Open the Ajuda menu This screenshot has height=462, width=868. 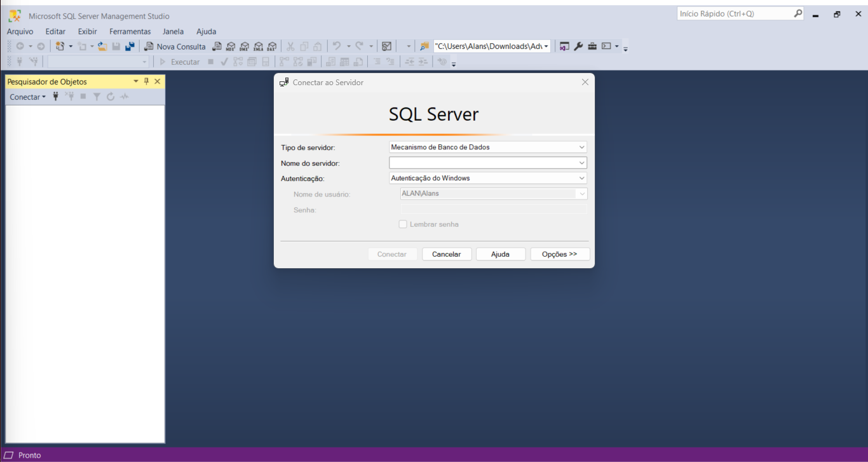coord(207,31)
